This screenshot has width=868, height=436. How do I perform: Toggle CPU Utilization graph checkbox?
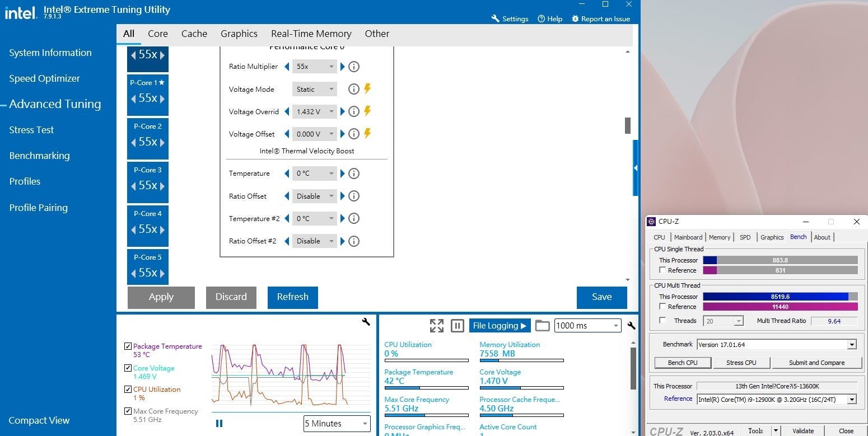(x=128, y=390)
